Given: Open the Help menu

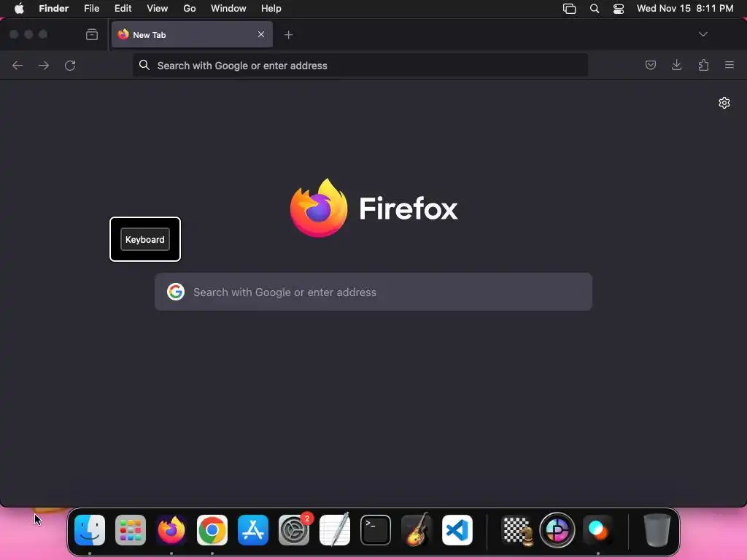Looking at the screenshot, I should point(271,9).
